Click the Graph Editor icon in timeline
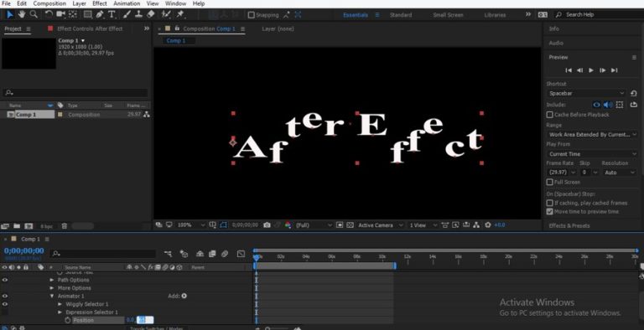Viewport: 644px width, 330px height. pos(241,254)
